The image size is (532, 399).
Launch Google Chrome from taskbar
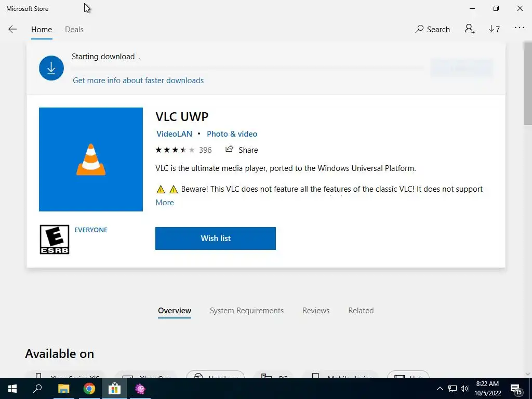pyautogui.click(x=89, y=389)
